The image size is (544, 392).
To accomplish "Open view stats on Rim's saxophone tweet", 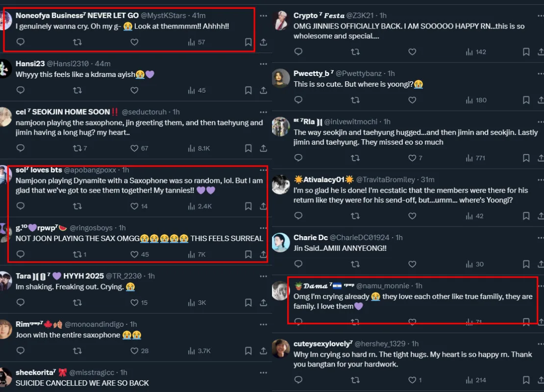I will tap(199, 351).
